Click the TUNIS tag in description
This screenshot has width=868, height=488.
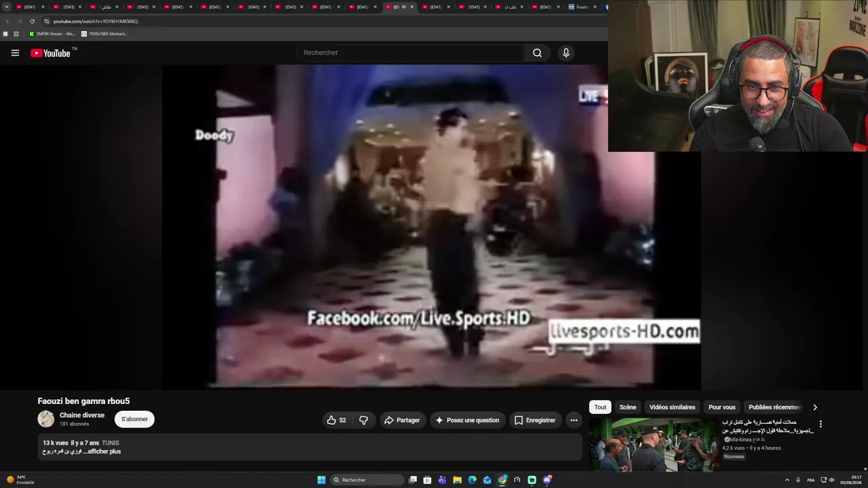click(111, 443)
